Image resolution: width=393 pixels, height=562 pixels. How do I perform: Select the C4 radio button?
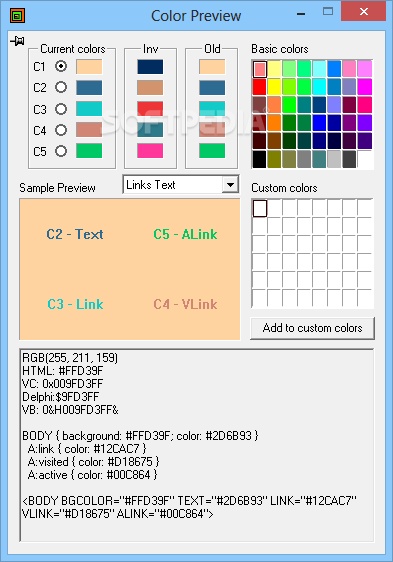pyautogui.click(x=61, y=130)
